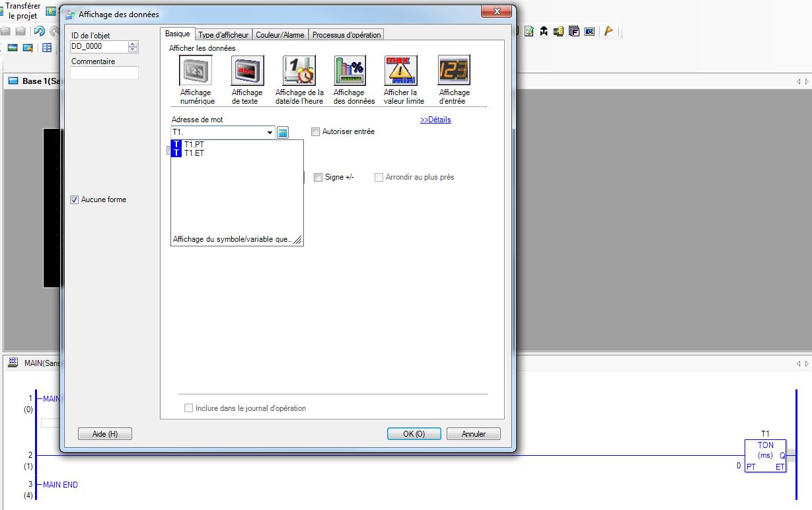Select the Affichage numérique icon
This screenshot has width=812, height=510.
[196, 71]
